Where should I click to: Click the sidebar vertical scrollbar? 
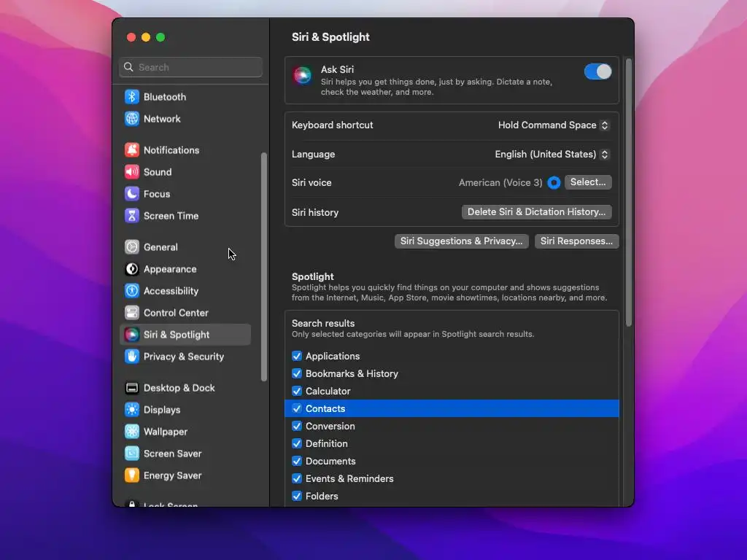coord(264,267)
